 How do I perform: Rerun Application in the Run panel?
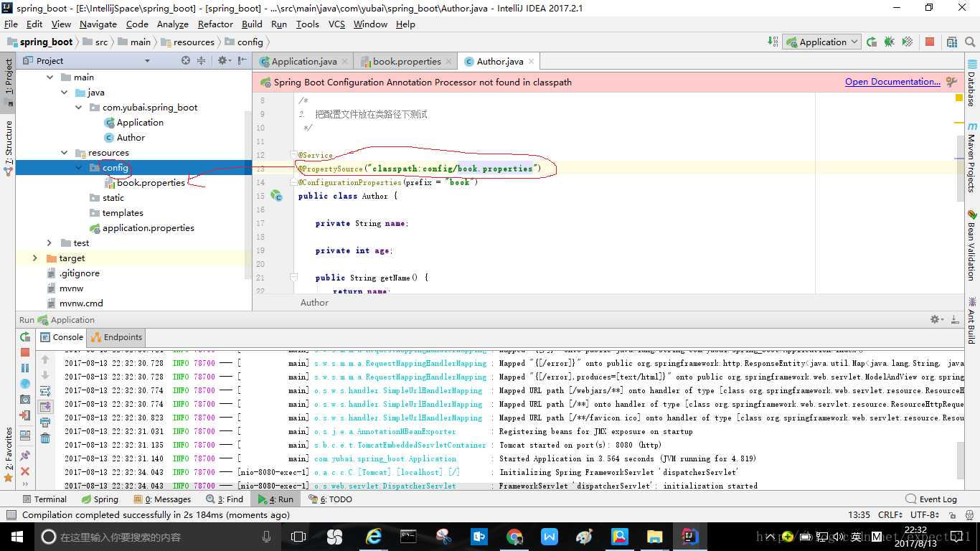(x=25, y=337)
